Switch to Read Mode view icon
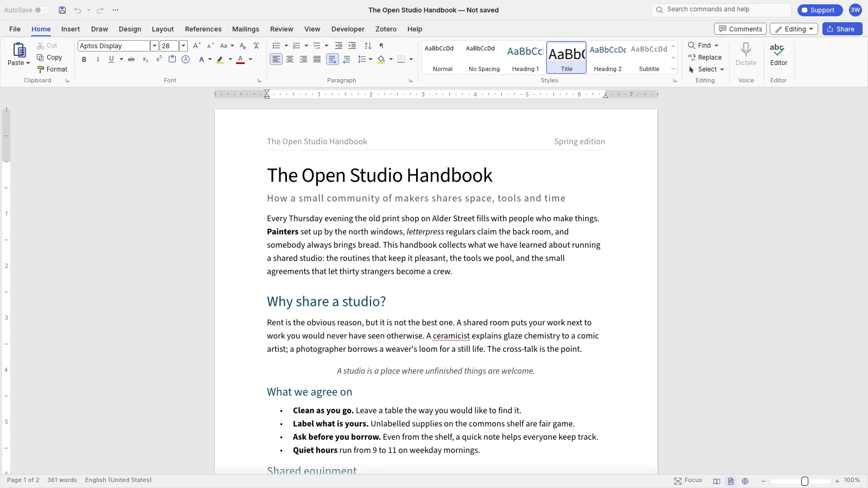868x488 pixels. (x=717, y=481)
